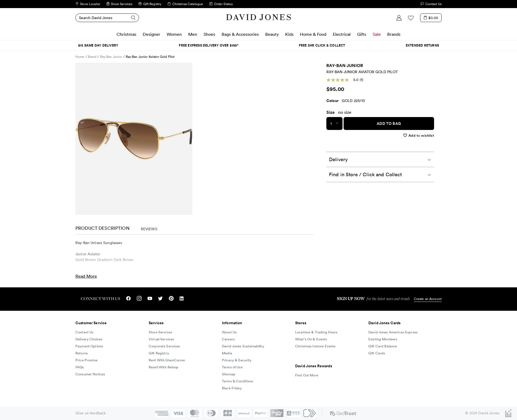Open the Beauty menu

pos(272,34)
